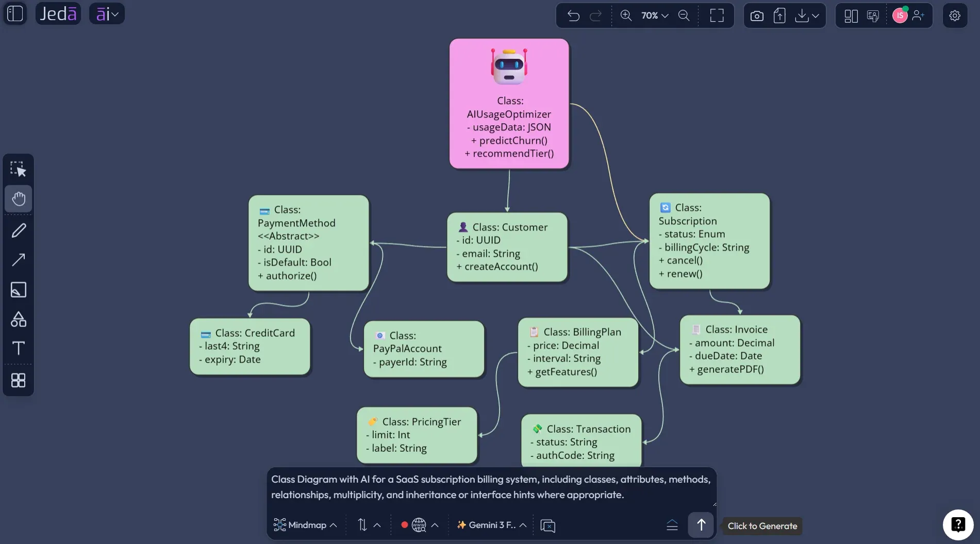Redo the last action
This screenshot has width=980, height=544.
click(x=595, y=15)
